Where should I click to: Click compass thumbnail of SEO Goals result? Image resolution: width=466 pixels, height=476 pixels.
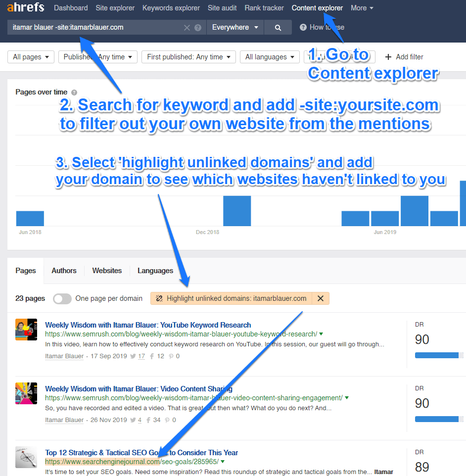pyautogui.click(x=26, y=457)
